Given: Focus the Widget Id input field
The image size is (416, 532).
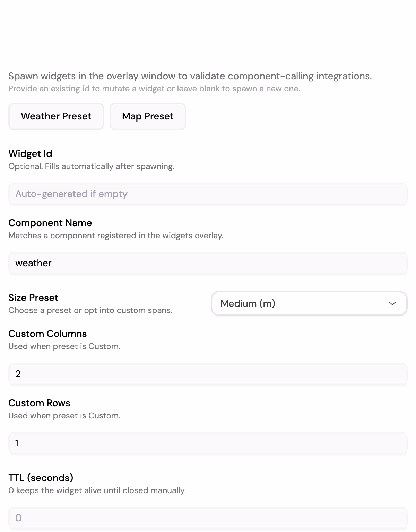Looking at the screenshot, I should (208, 194).
